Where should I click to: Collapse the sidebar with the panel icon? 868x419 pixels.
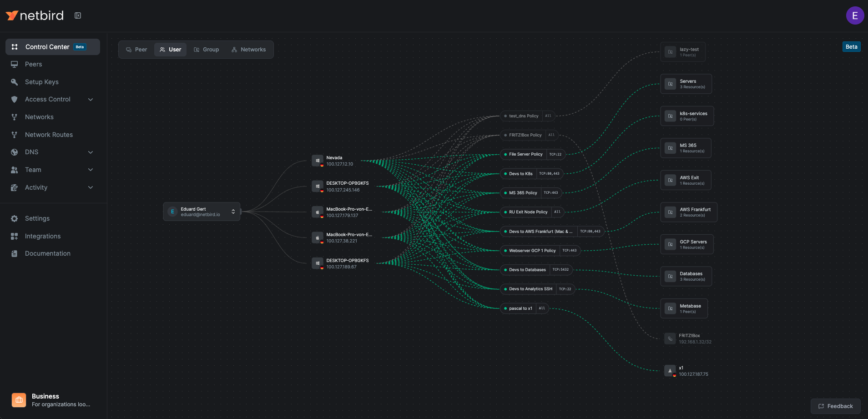[77, 15]
